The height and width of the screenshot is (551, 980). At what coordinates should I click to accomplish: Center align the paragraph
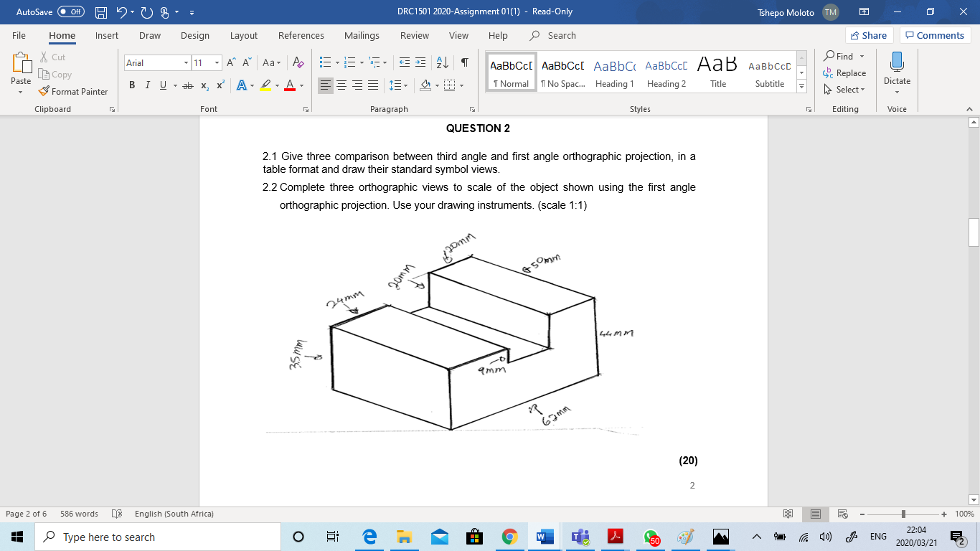341,85
